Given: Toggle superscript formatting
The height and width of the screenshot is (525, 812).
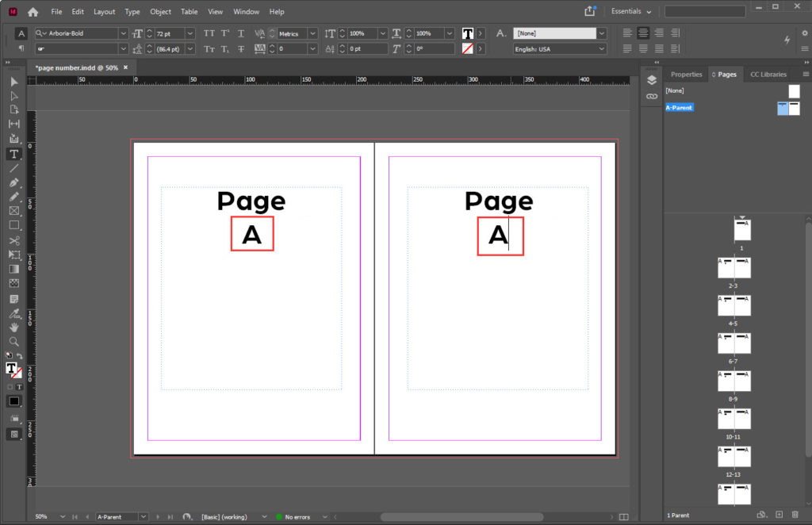Looking at the screenshot, I should pos(225,33).
